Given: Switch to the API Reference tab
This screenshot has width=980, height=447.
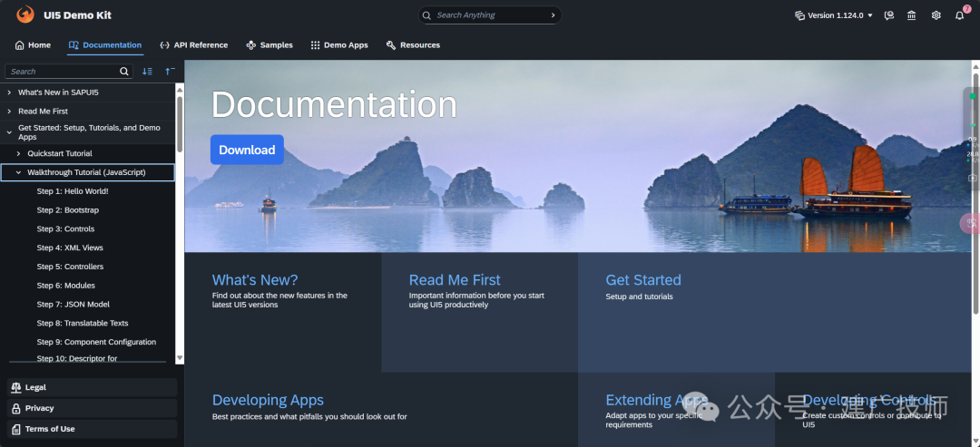Looking at the screenshot, I should coord(194,45).
